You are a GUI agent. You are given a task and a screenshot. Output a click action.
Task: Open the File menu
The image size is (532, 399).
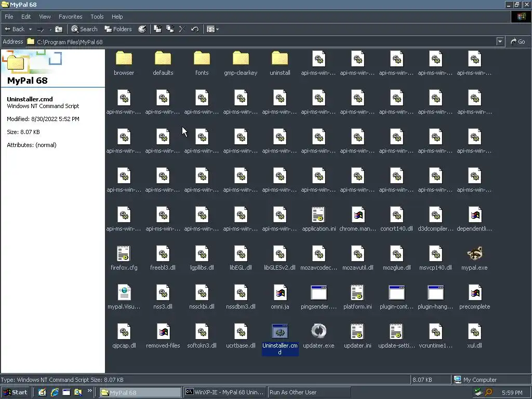coord(9,17)
